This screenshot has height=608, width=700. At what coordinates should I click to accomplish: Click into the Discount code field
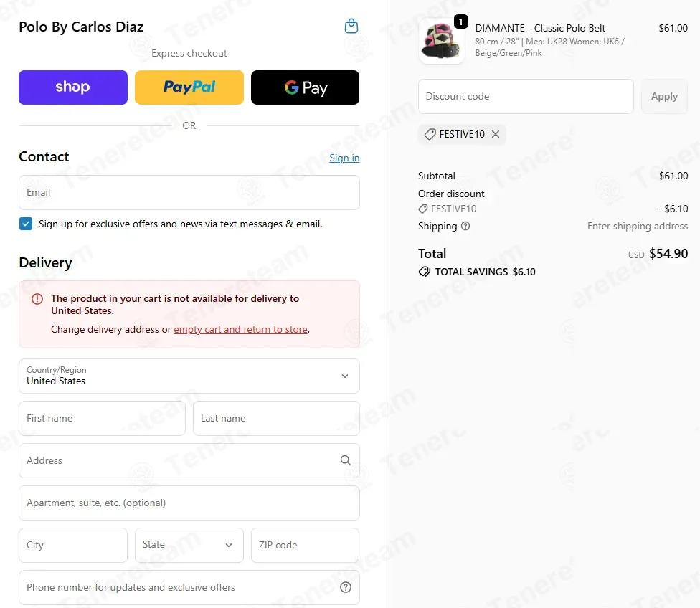526,96
